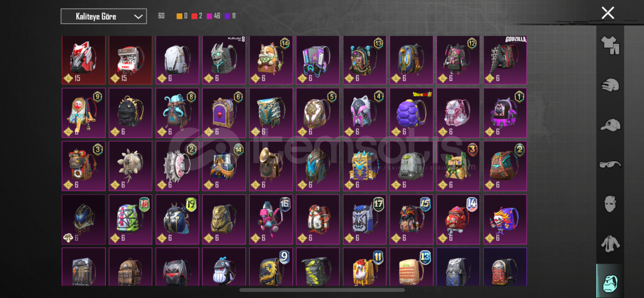Filter by the pink quality swatch
Screen dimensions: 644x298
pos(209,16)
